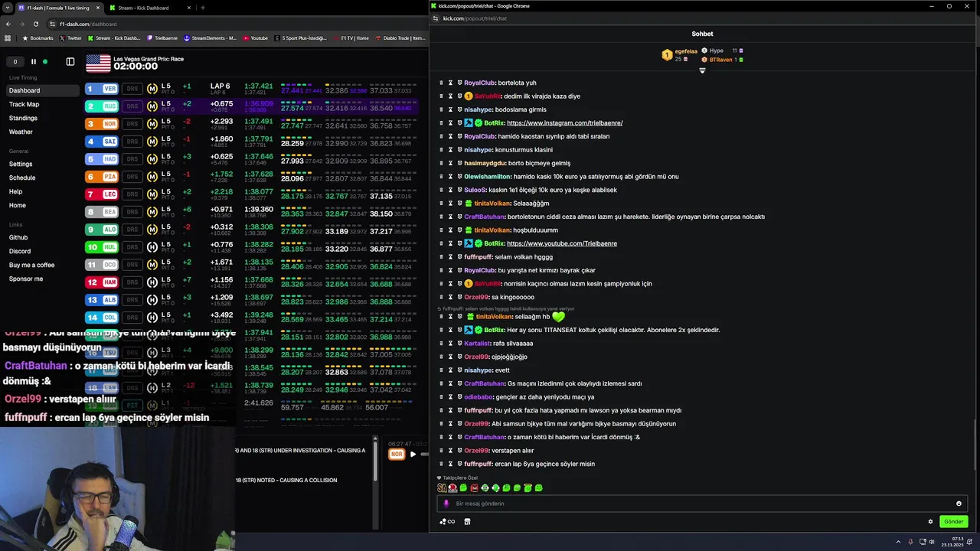Click username RoyalClub in first chat message
The image size is (980, 551).
coord(479,83)
